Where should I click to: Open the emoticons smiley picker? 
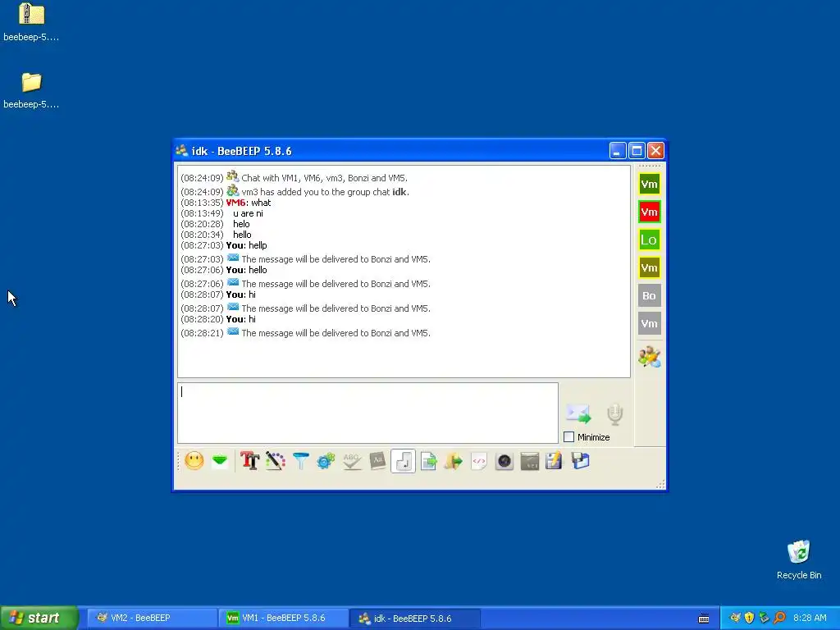[194, 461]
